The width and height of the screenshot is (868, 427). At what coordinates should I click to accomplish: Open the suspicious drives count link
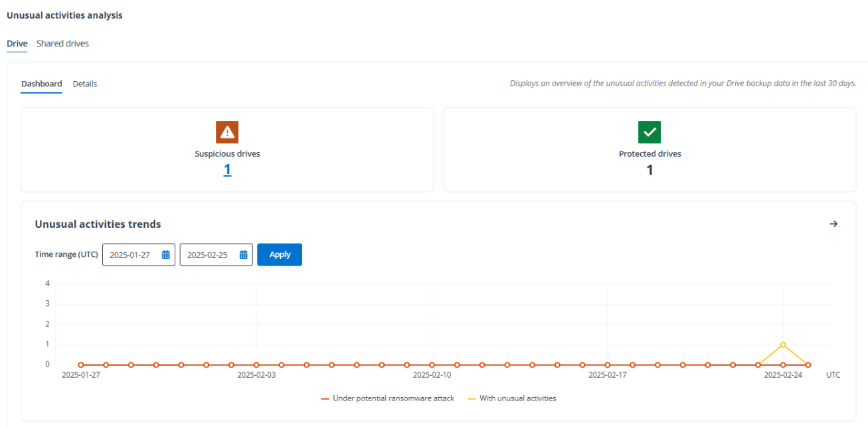pos(227,169)
